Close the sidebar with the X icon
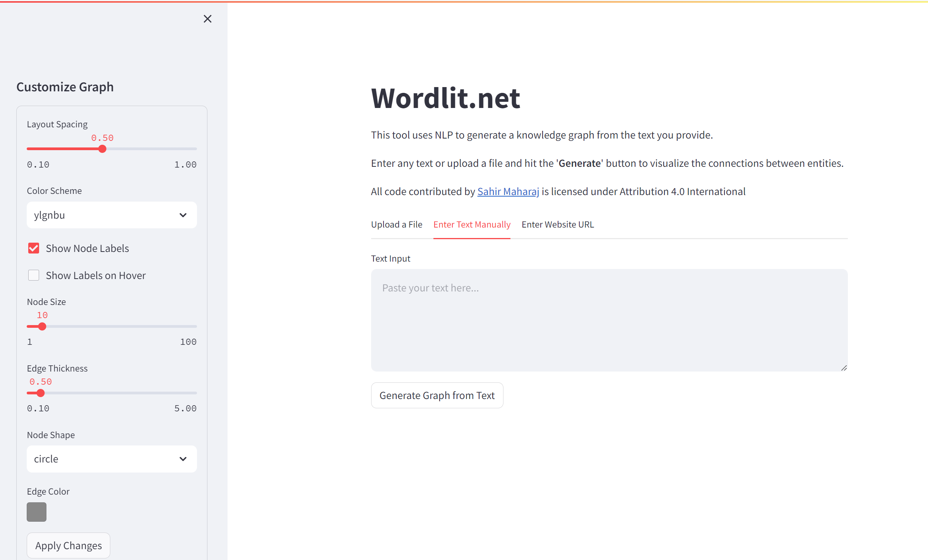Screen dimensions: 928x560 (207, 19)
